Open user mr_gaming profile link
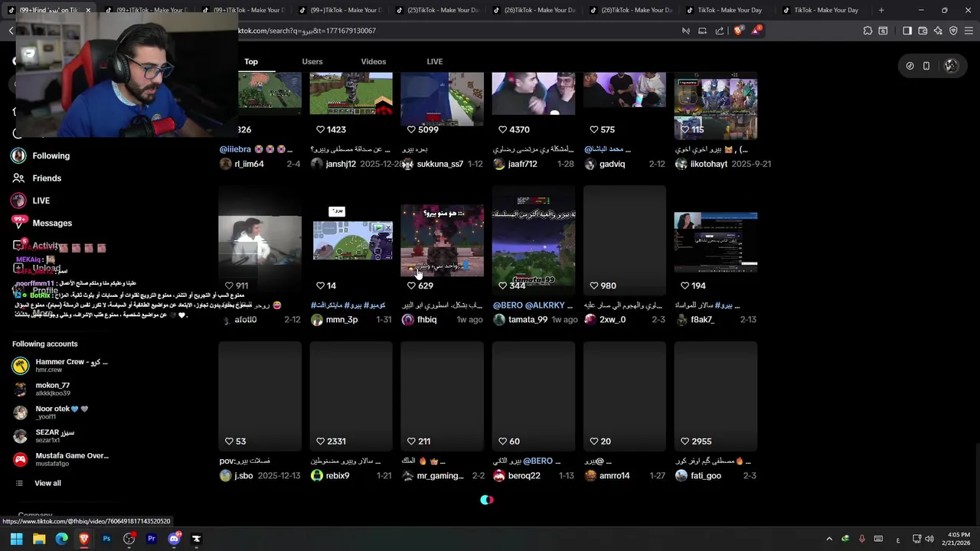The width and height of the screenshot is (980, 551). 439,475
